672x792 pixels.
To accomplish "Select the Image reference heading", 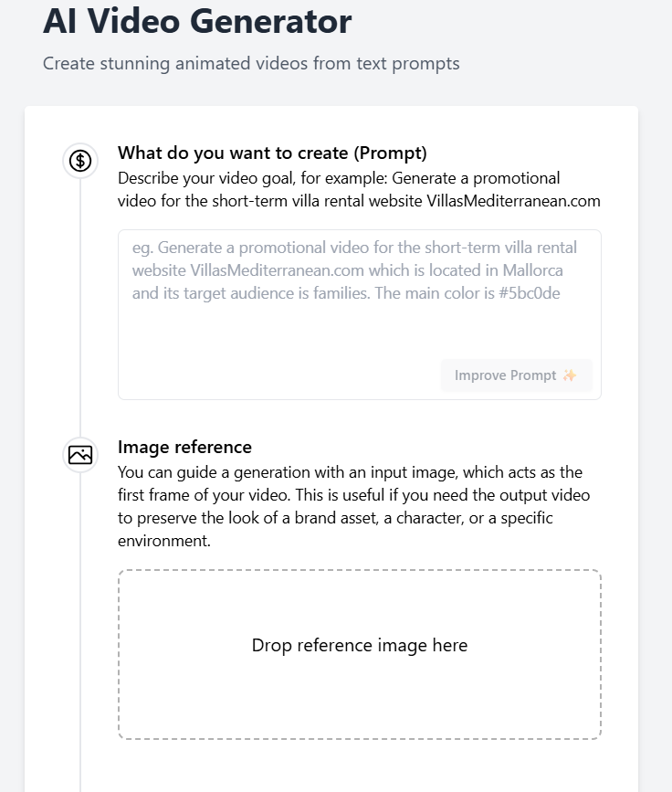I will point(184,447).
